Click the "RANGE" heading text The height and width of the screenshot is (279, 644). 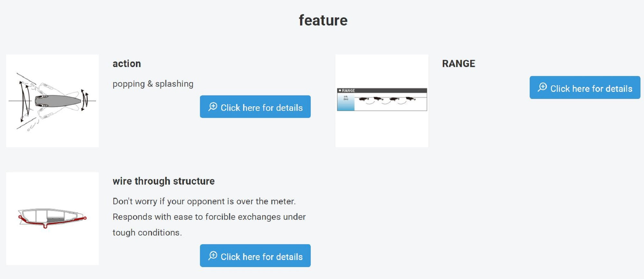tap(458, 64)
